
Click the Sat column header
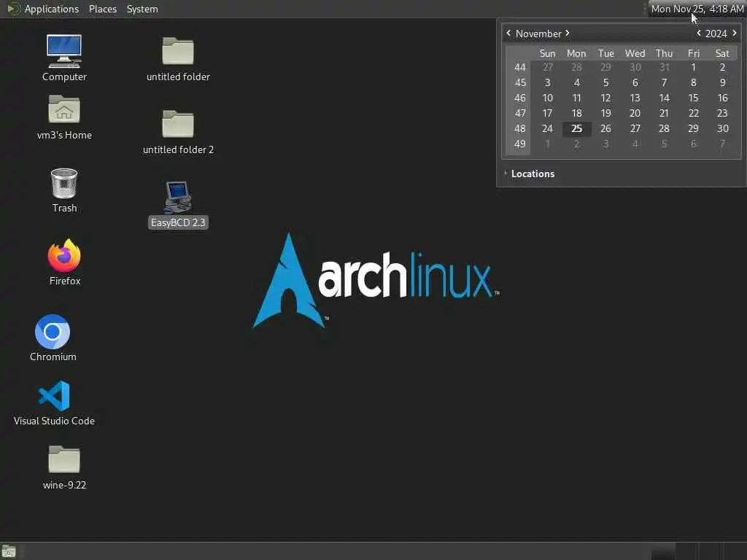tap(722, 53)
